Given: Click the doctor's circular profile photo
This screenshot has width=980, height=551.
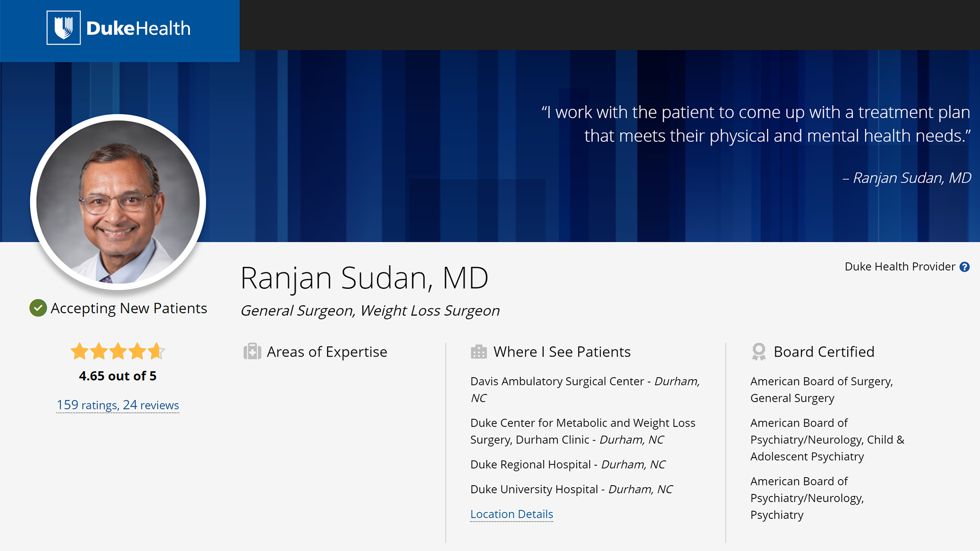Looking at the screenshot, I should pyautogui.click(x=118, y=202).
